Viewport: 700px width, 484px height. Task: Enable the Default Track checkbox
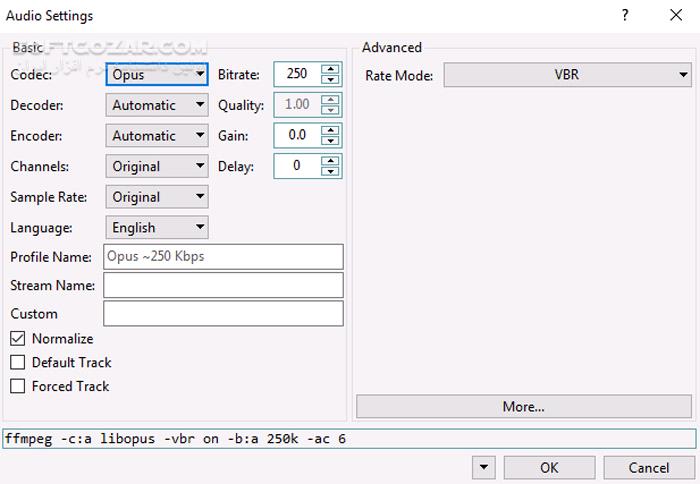18,362
